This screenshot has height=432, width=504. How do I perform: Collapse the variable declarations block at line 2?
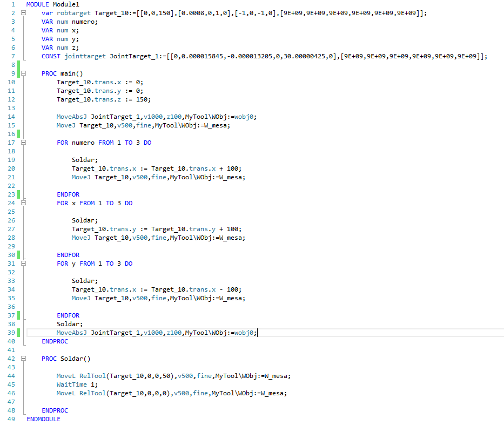[23, 13]
